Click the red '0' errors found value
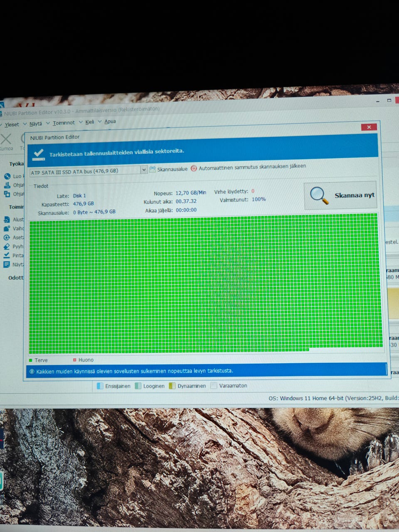This screenshot has height=532, width=399. [253, 191]
